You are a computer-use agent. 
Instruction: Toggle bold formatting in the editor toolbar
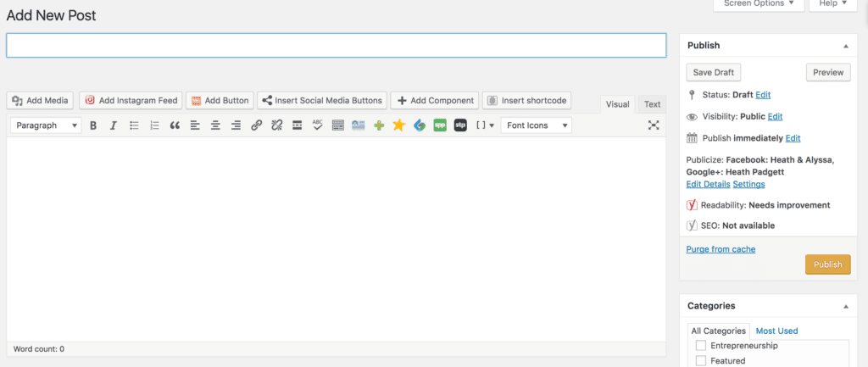click(x=93, y=125)
